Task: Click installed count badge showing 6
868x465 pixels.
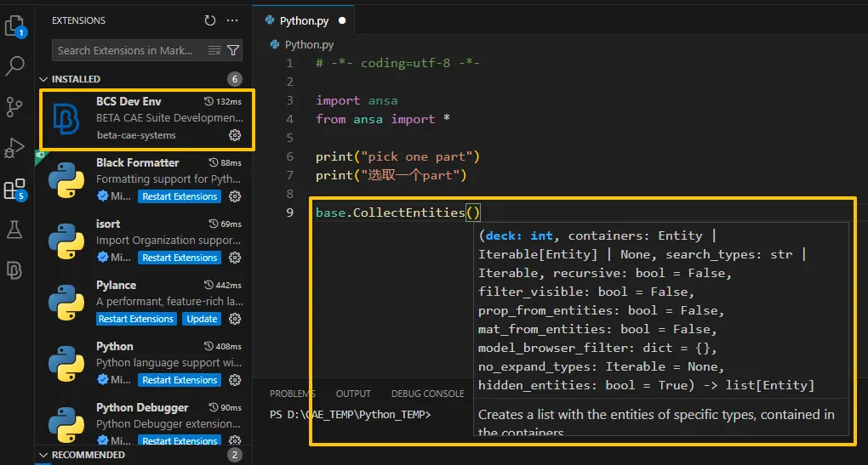Action: click(x=235, y=79)
